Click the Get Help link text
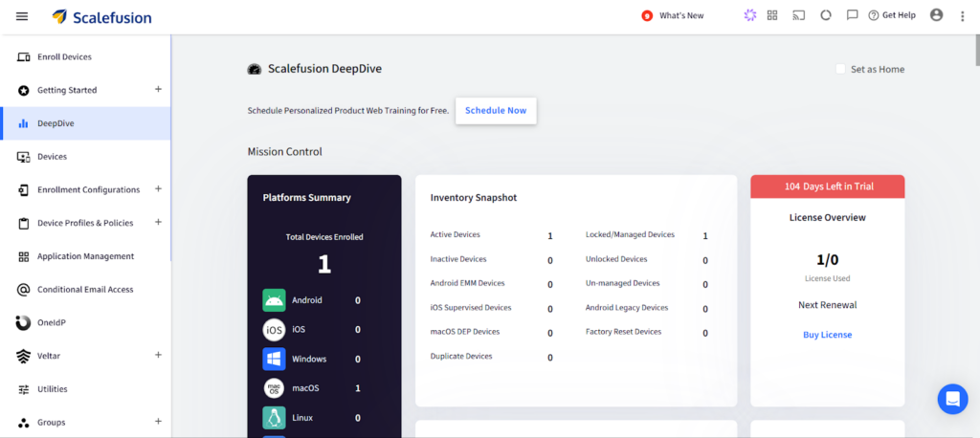The image size is (980, 438). coord(899,15)
